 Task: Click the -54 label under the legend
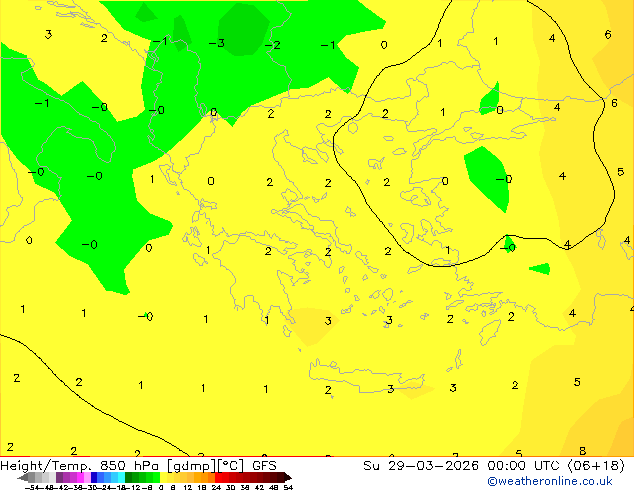tap(32, 487)
